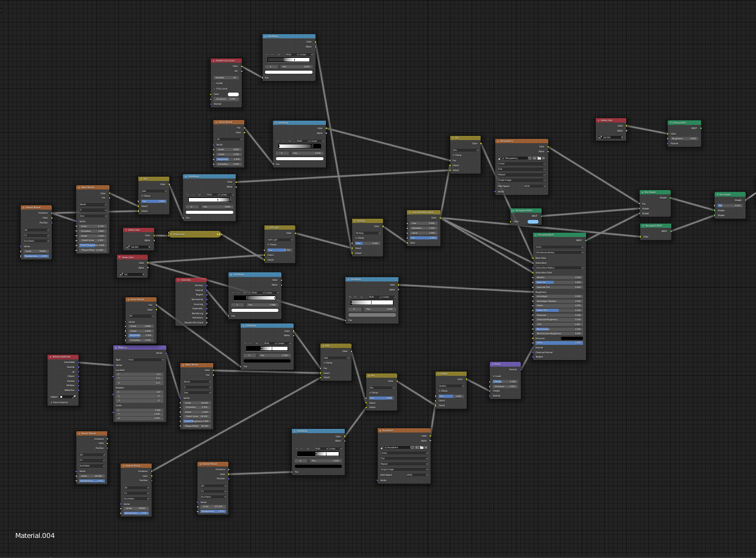Screen dimensions: 756x558
Task: Open black Emission swatch in Principled BSDF
Action: (x=572, y=338)
